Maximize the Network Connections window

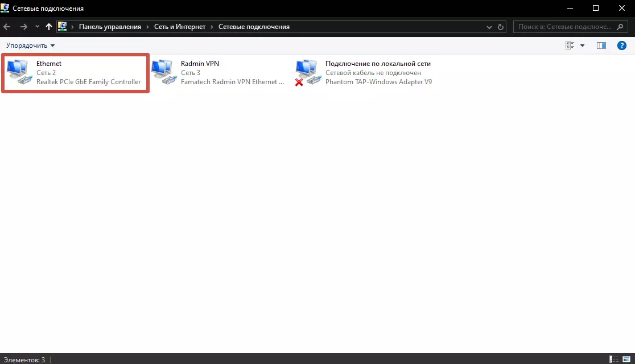(x=596, y=8)
